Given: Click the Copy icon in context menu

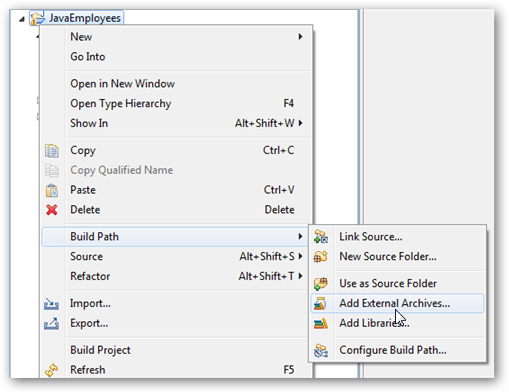Looking at the screenshot, I should [52, 151].
